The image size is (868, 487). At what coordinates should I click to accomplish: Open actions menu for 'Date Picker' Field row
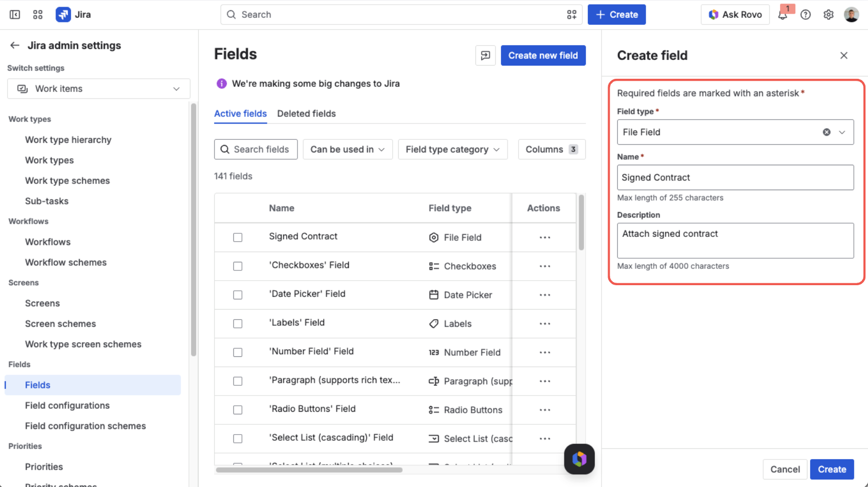(x=545, y=295)
